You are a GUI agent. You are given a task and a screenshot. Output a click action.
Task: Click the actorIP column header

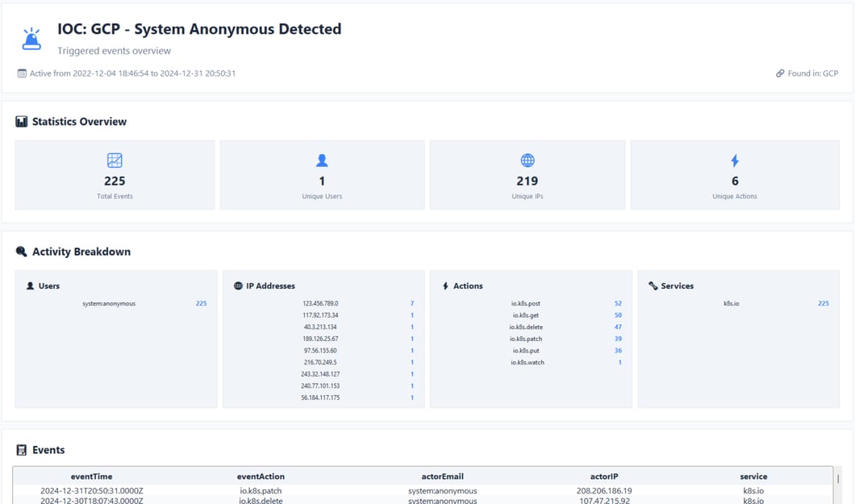[x=603, y=477]
